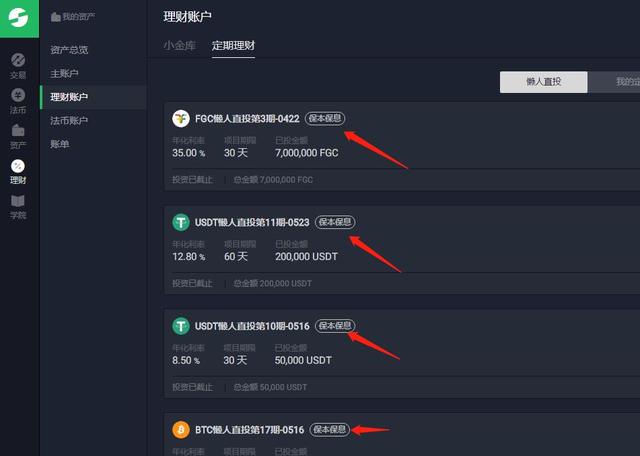Image resolution: width=640 pixels, height=456 pixels.
Task: Open USDT懒人直投第11期-0523 product title
Action: [252, 222]
